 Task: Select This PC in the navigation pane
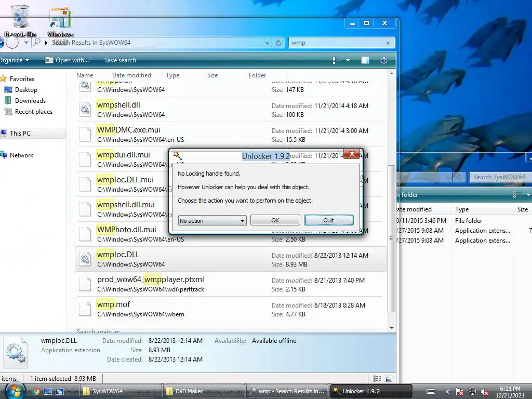20,134
